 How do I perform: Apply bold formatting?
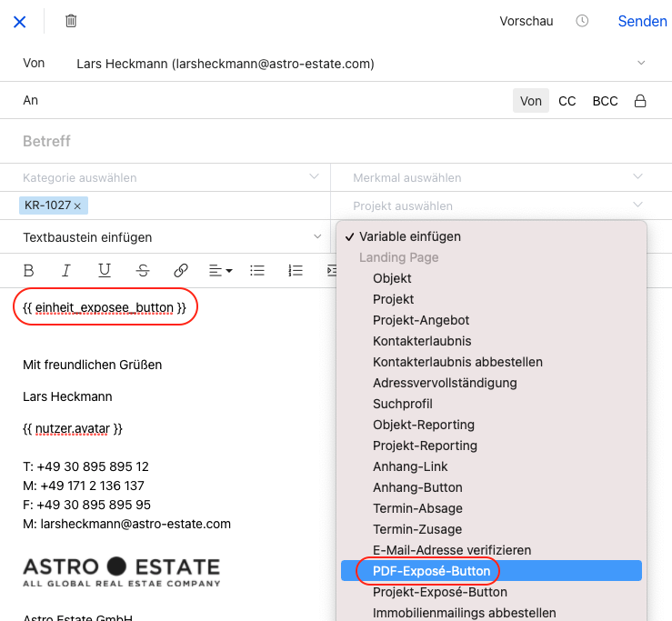pyautogui.click(x=28, y=270)
